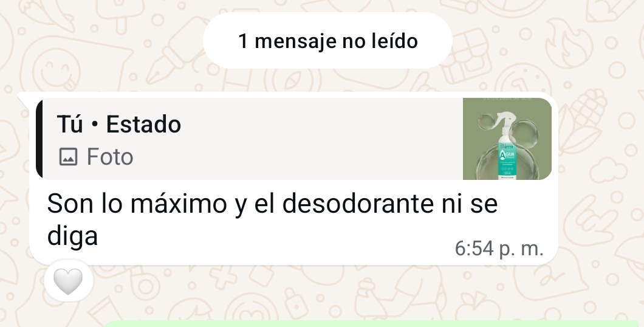Tap the "1 mensaje no leído" banner

327,41
